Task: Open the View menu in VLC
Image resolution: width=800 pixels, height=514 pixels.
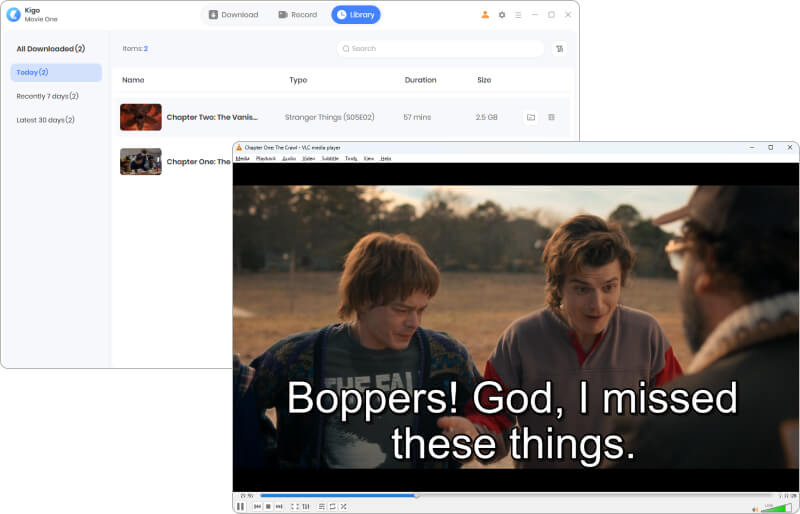Action: pyautogui.click(x=369, y=158)
